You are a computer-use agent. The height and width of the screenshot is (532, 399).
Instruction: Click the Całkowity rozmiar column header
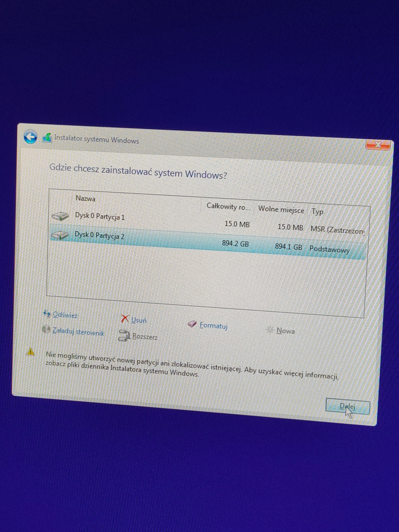[x=228, y=207]
